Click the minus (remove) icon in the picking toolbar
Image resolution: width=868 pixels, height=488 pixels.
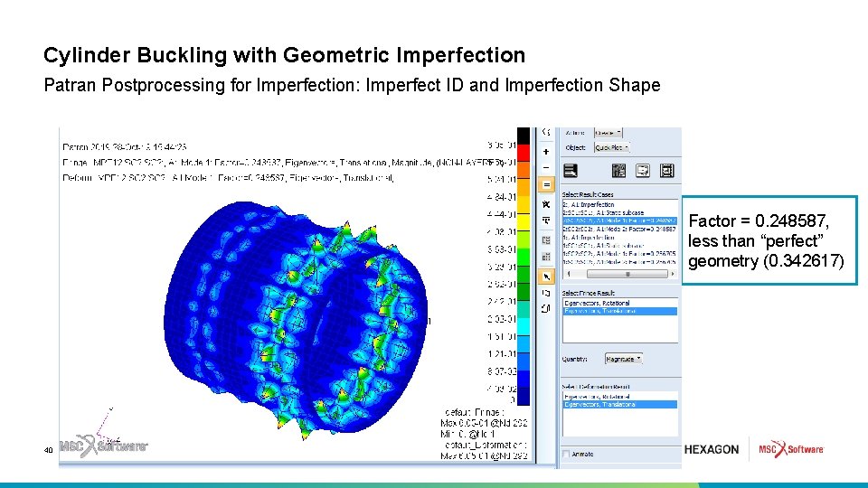546,167
